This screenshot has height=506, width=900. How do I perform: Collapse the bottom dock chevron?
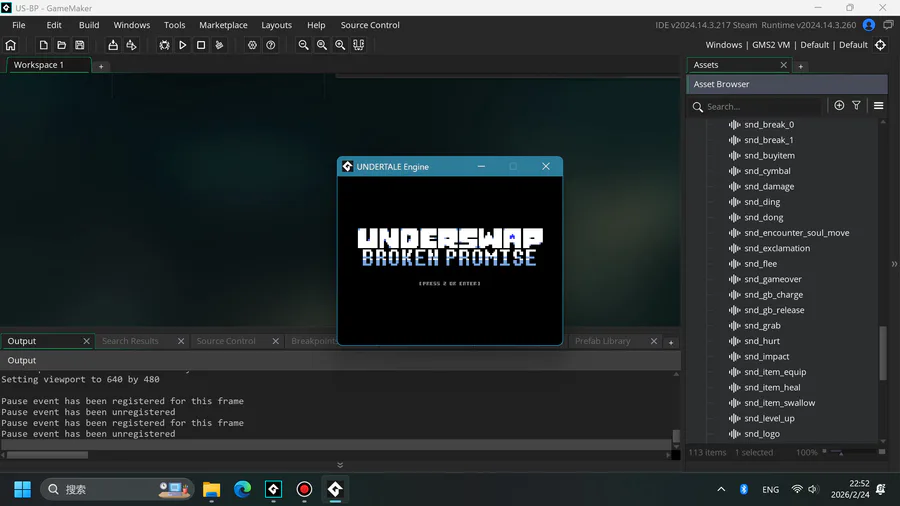(x=340, y=465)
